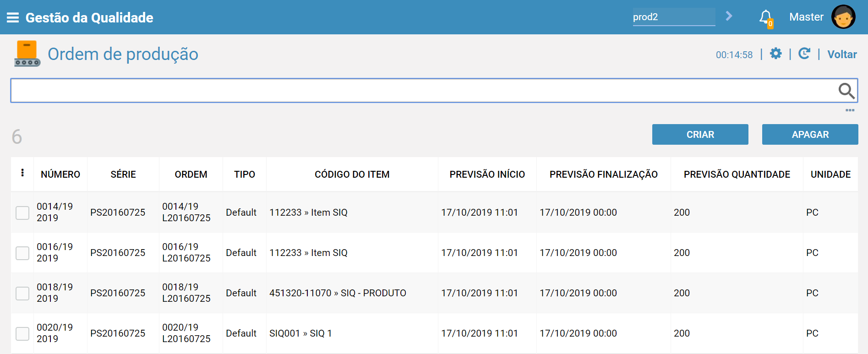
Task: Sort by SÉRIE column header
Action: tap(123, 174)
